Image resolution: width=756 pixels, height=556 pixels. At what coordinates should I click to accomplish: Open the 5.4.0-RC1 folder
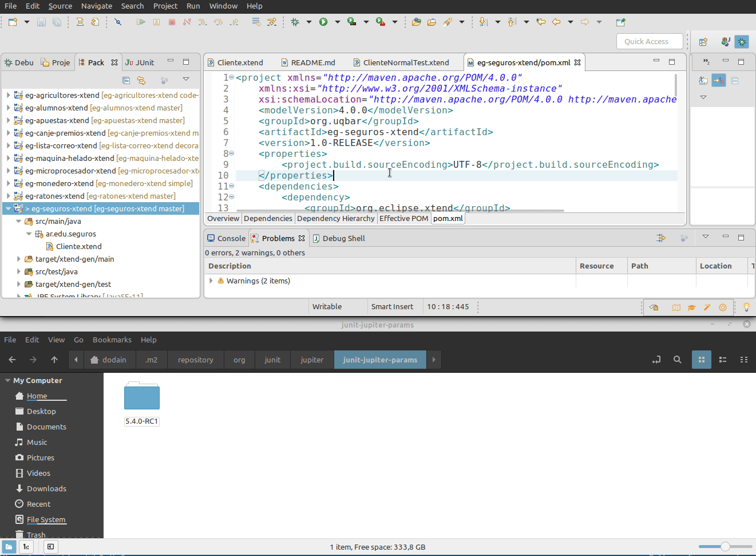pyautogui.click(x=142, y=404)
